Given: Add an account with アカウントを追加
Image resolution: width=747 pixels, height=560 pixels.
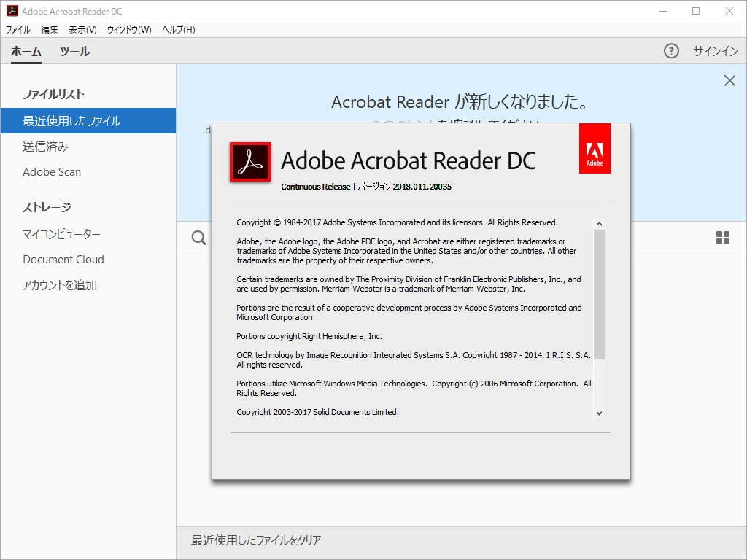Looking at the screenshot, I should click(58, 285).
